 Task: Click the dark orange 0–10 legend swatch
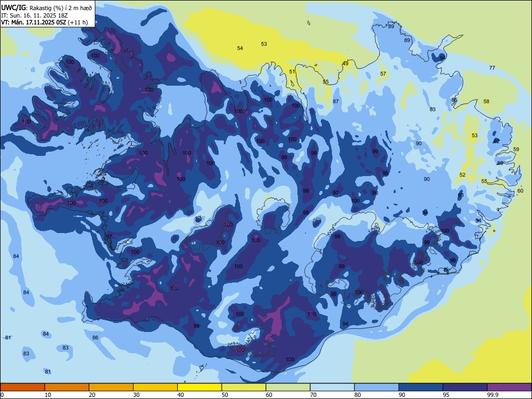click(22, 387)
